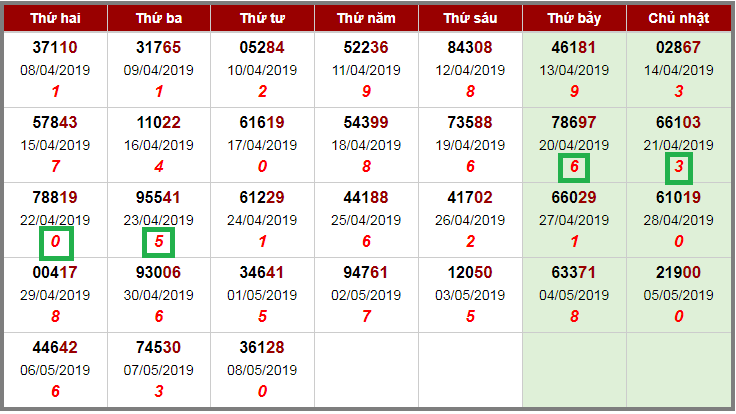The height and width of the screenshot is (414, 736).
Task: Select the result number 37110
Action: tap(55, 47)
